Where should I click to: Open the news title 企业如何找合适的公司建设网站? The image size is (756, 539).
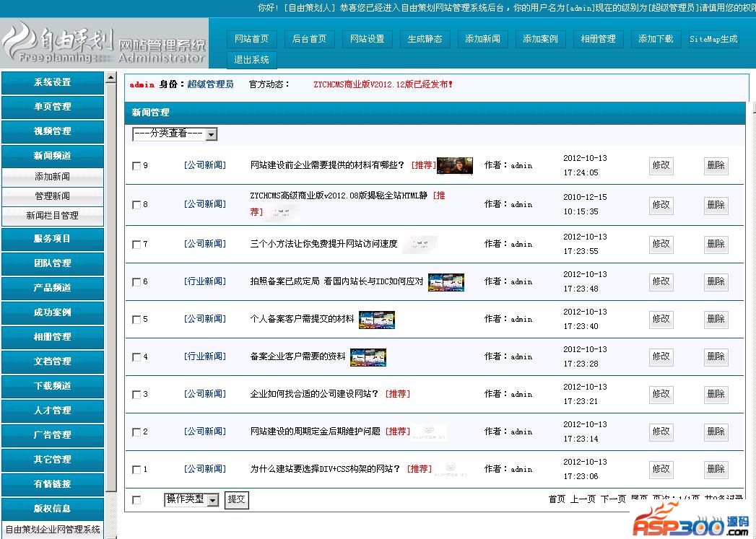[314, 394]
